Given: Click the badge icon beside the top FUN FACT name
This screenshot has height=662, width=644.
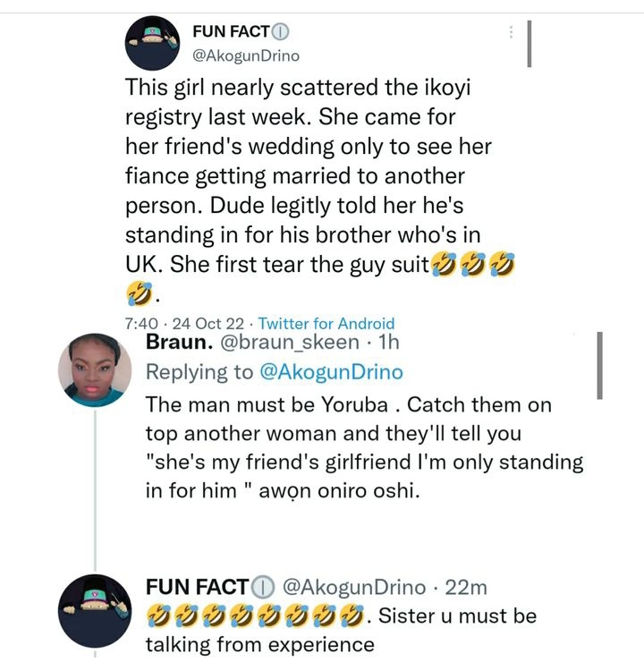Looking at the screenshot, I should [281, 32].
